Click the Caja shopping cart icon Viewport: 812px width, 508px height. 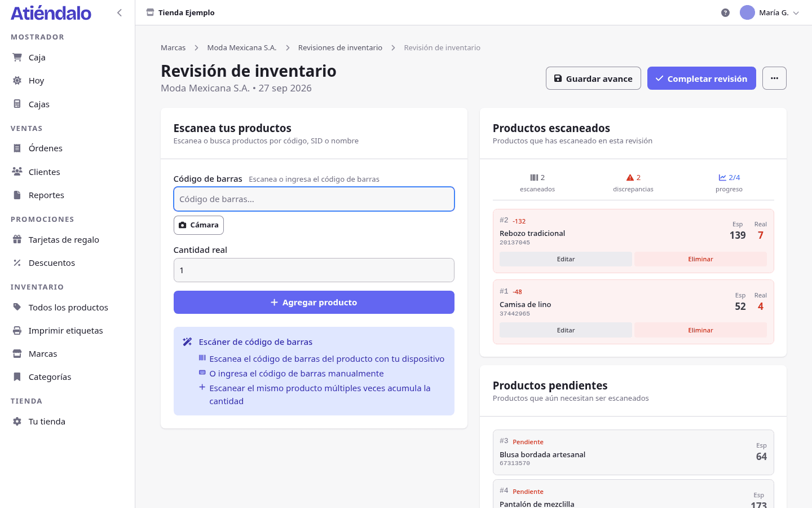pyautogui.click(x=17, y=57)
